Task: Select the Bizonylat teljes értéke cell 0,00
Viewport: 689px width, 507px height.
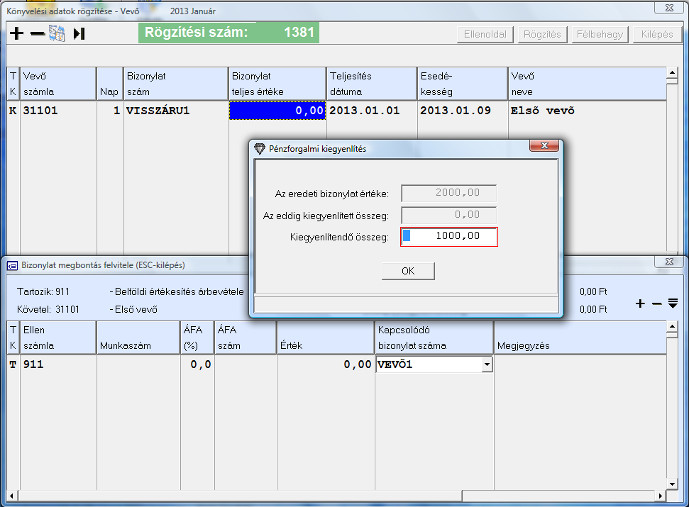Action: 277,111
